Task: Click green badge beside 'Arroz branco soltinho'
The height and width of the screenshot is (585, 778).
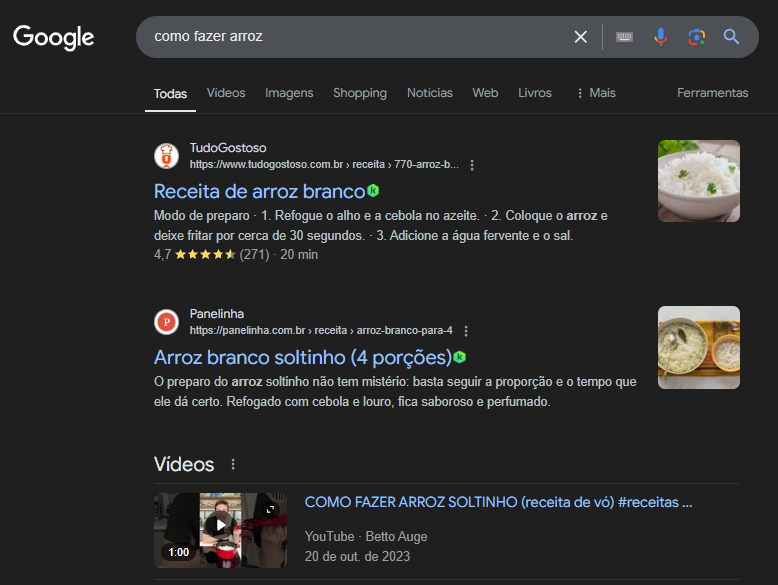Action: 460,357
